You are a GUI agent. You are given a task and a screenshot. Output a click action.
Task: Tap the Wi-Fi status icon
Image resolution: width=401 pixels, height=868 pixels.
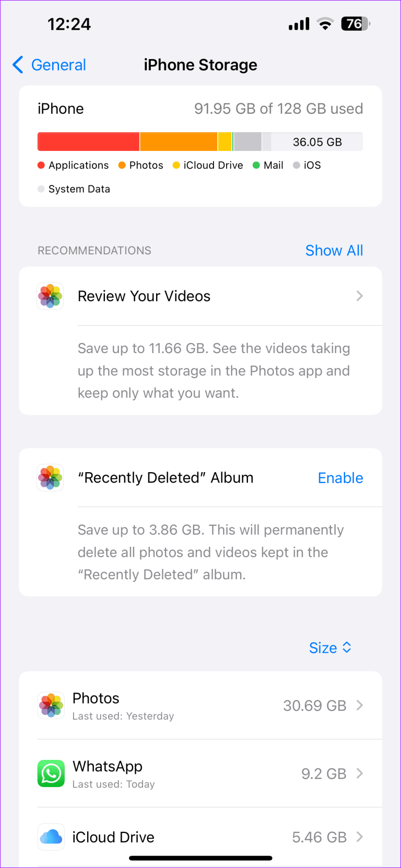click(325, 24)
